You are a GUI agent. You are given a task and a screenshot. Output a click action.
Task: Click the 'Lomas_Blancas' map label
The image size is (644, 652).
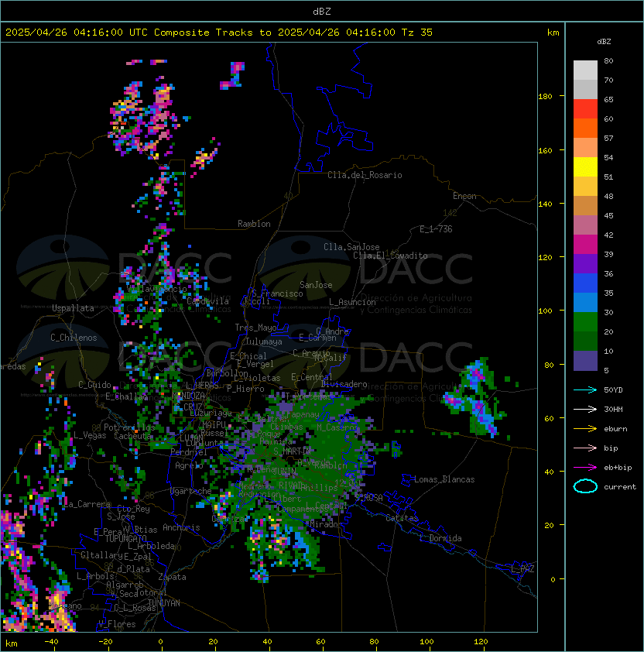(444, 479)
